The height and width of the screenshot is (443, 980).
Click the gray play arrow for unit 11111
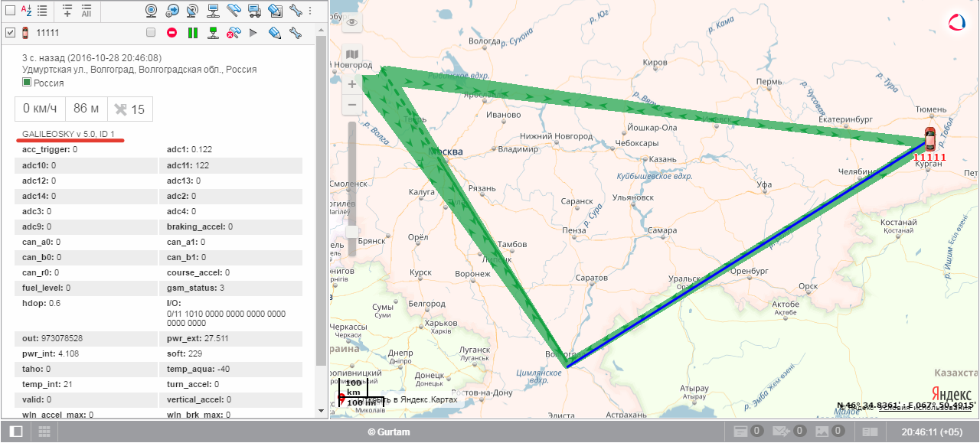[253, 33]
